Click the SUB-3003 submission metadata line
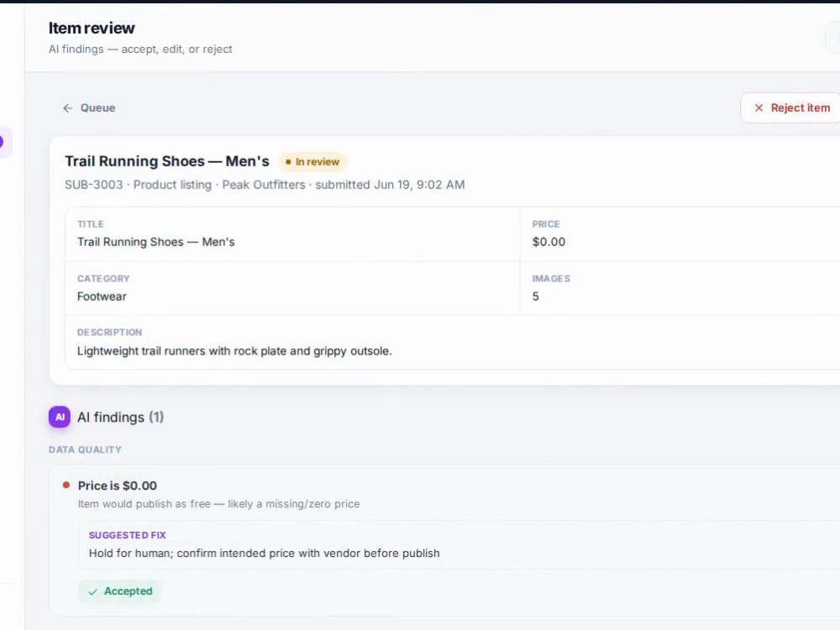This screenshot has width=840, height=630. [265, 185]
